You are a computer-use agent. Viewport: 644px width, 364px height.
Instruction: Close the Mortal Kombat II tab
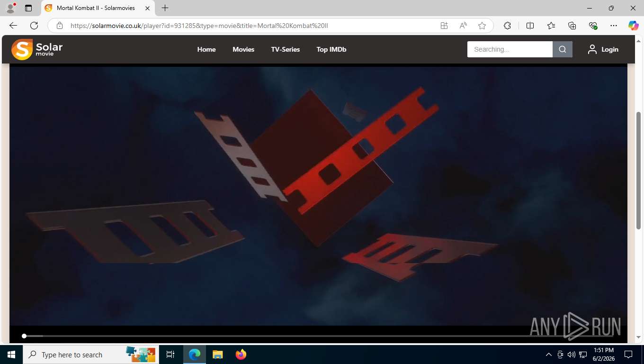click(x=147, y=8)
